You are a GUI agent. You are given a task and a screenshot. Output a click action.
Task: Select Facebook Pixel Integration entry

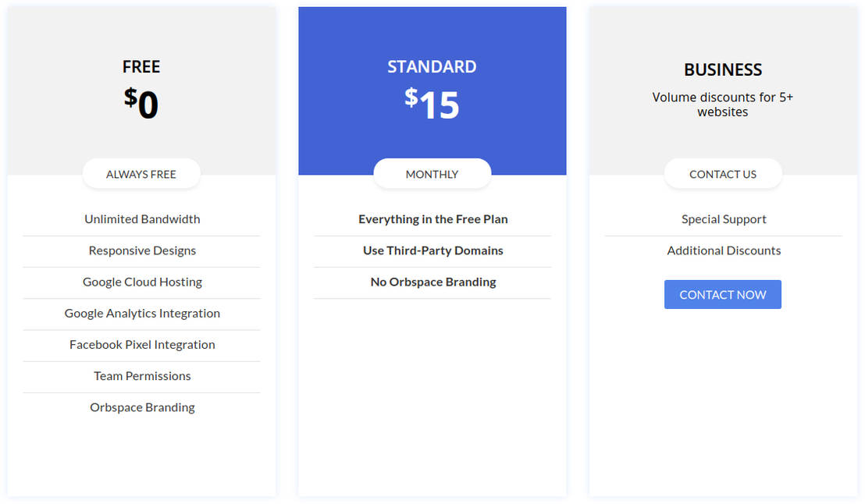142,344
